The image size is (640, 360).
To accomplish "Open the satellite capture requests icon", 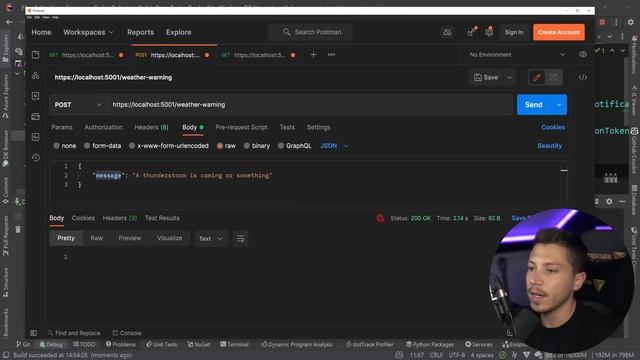I will click(x=472, y=32).
